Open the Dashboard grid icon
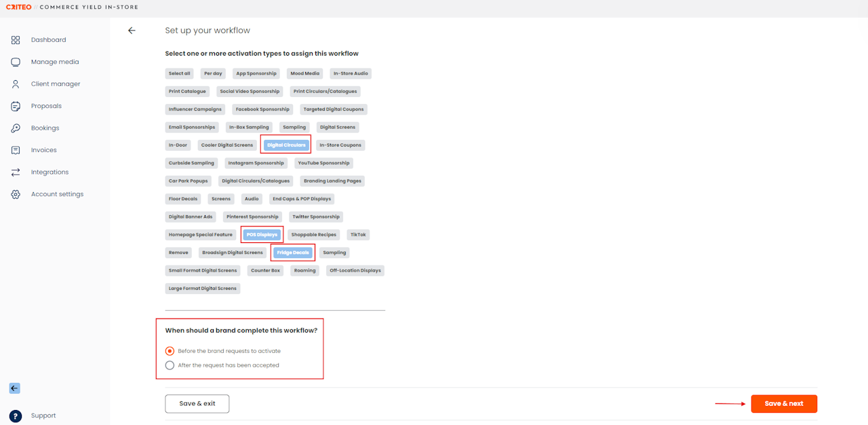The image size is (868, 425). 16,40
